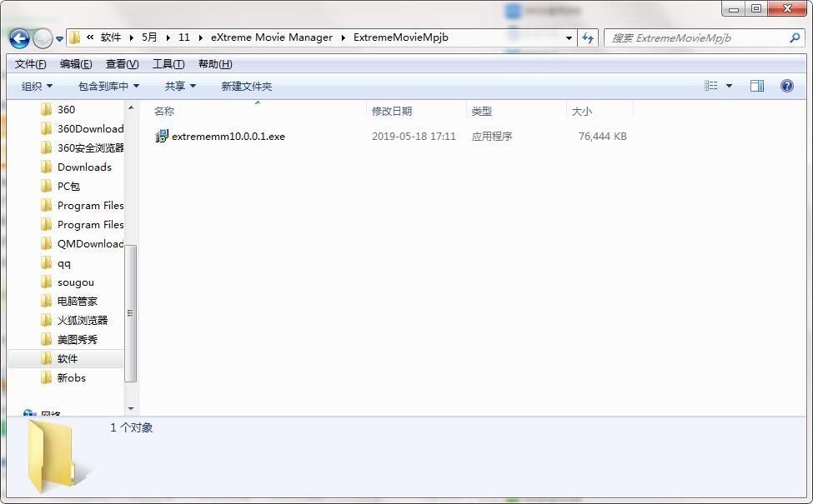
Task: Open the more view options arrow
Action: coord(729,86)
